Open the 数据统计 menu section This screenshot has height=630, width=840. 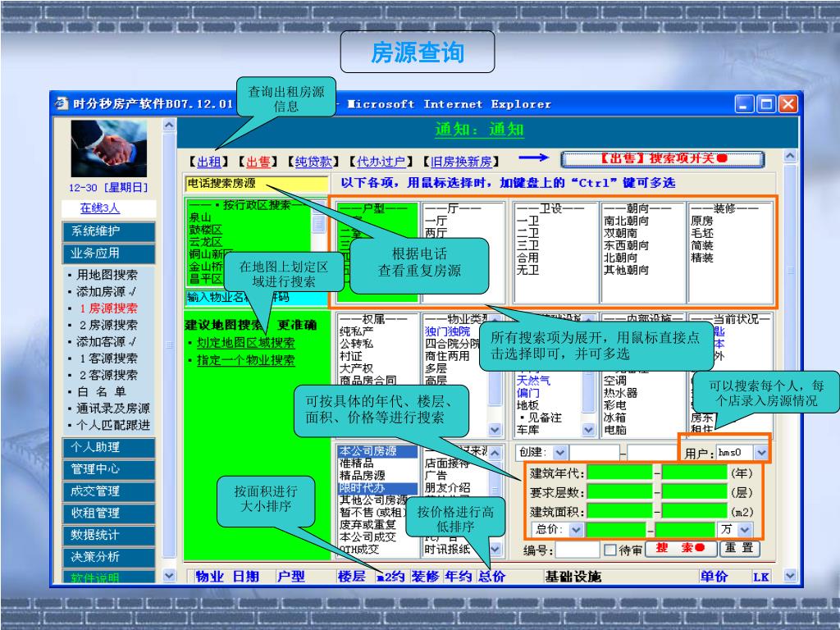[x=109, y=535]
